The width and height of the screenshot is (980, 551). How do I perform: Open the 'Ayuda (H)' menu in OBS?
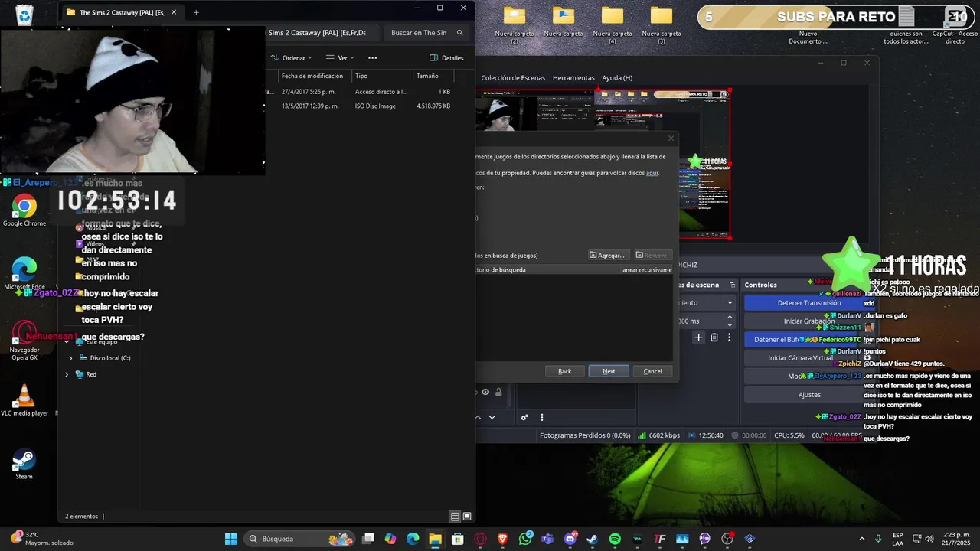coord(617,78)
